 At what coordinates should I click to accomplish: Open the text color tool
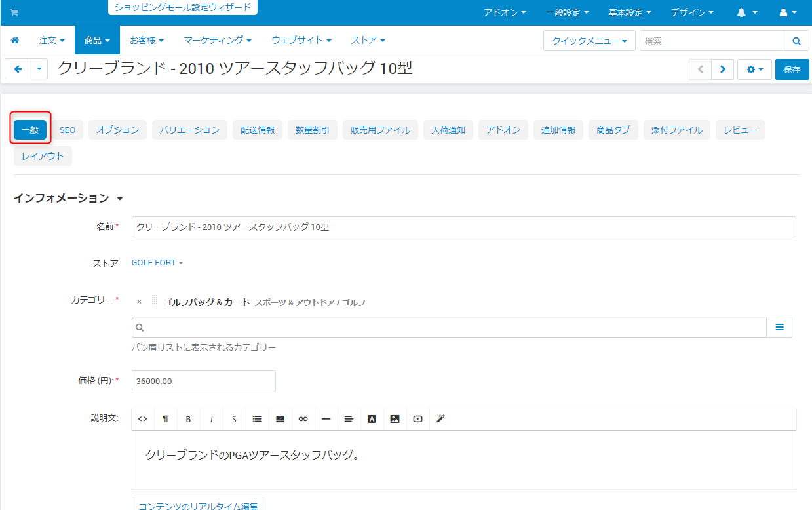pyautogui.click(x=372, y=419)
